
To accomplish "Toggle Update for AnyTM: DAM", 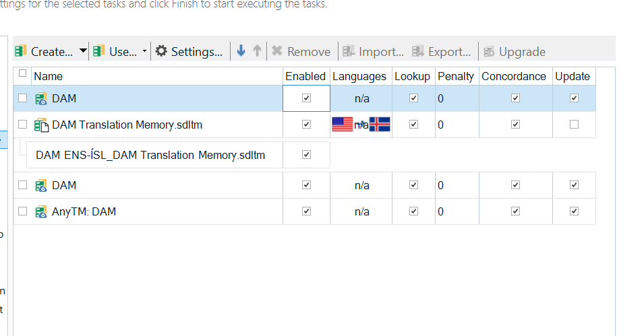I will tap(574, 211).
